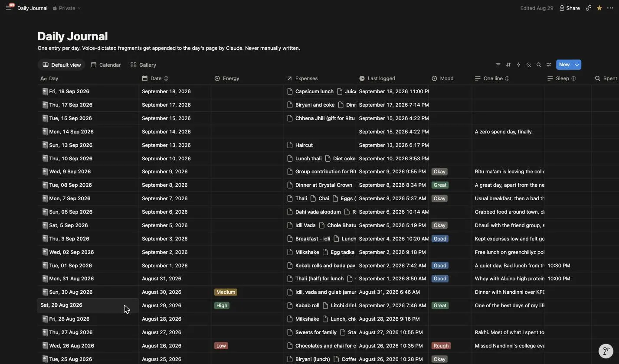Open the three-dot page options menu
Image resolution: width=619 pixels, height=364 pixels.
pos(610,8)
